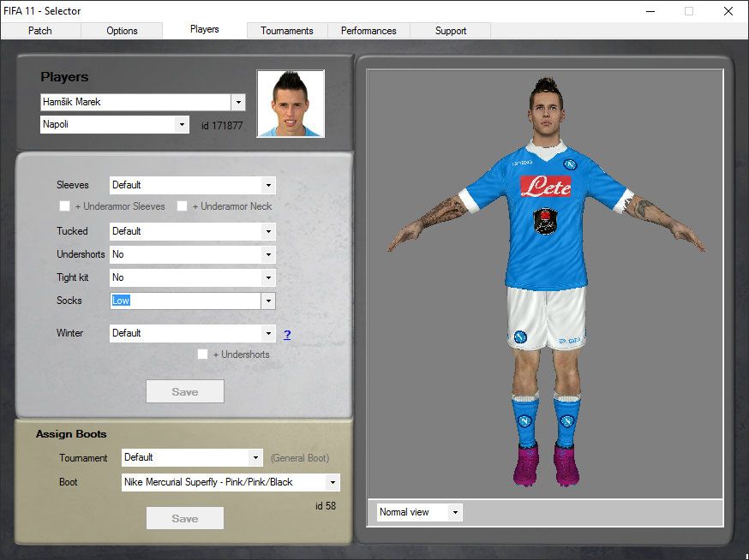749x560 pixels.
Task: Open the Boot selection dropdown
Action: pos(332,482)
